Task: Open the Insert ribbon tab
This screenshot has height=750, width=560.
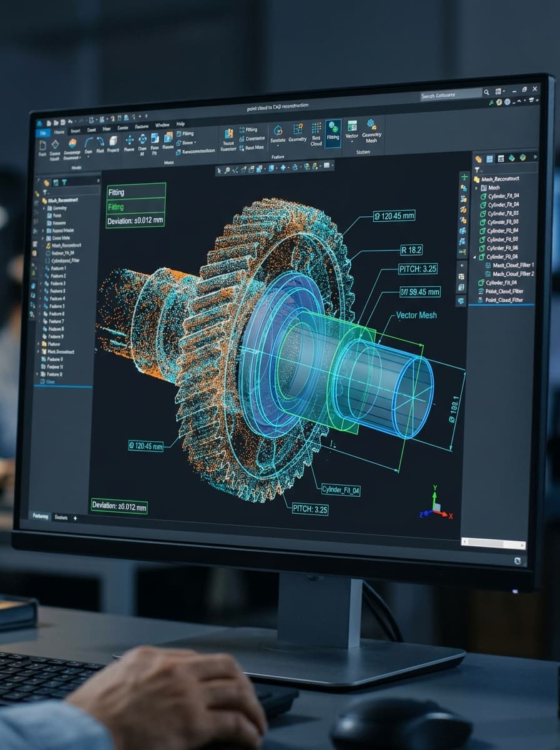Action: [x=75, y=131]
